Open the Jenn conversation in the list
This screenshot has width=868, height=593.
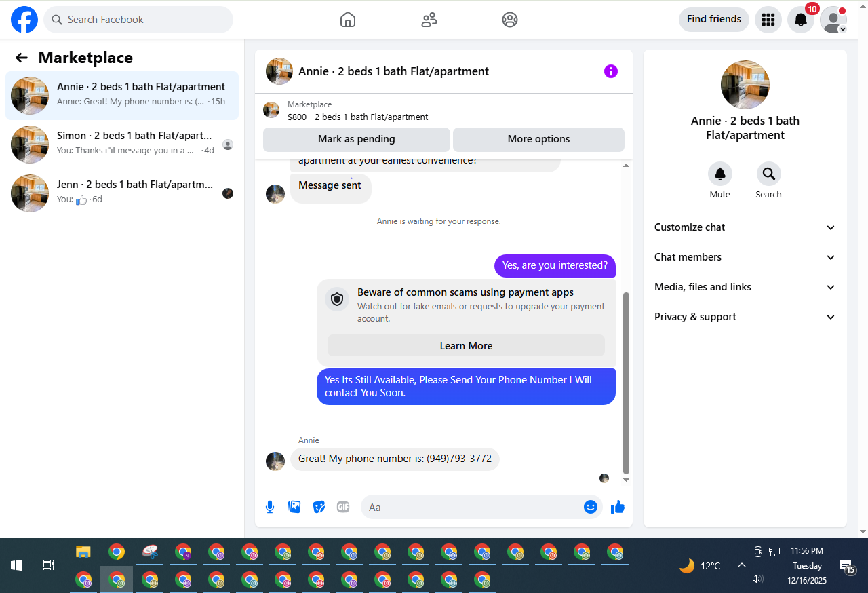click(122, 193)
